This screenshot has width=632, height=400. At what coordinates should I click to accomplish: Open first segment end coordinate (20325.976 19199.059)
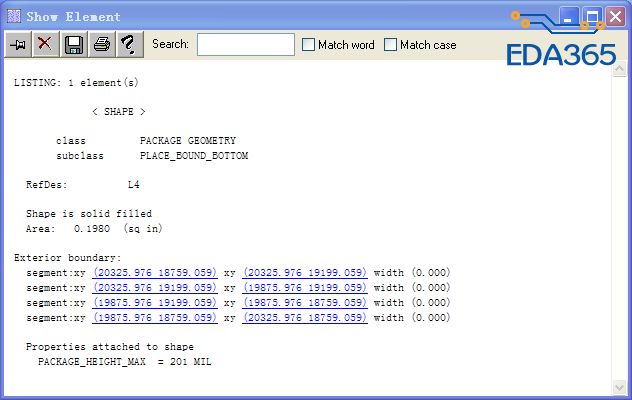[305, 273]
